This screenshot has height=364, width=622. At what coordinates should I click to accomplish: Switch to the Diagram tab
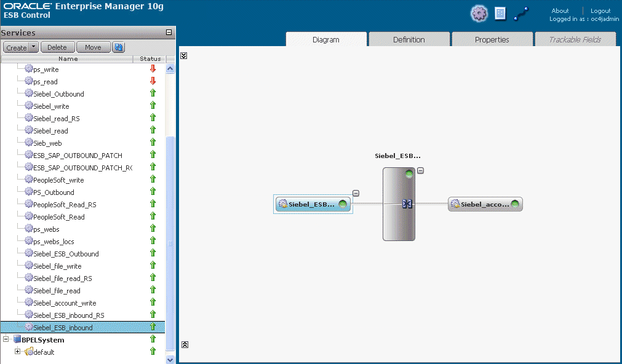[x=326, y=39]
